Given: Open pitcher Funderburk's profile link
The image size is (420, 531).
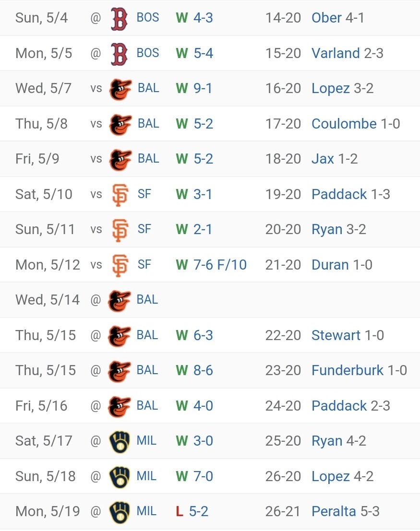Looking at the screenshot, I should pos(347,370).
